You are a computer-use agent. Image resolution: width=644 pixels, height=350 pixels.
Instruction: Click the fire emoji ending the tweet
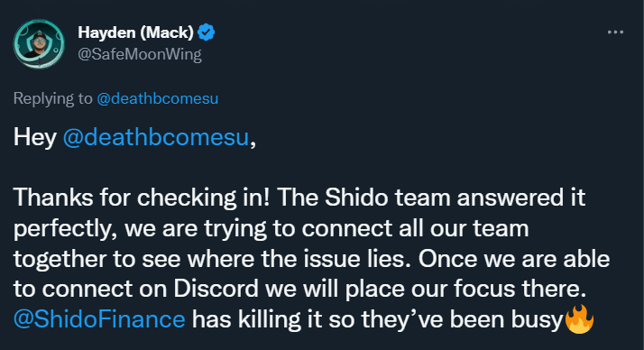(579, 319)
